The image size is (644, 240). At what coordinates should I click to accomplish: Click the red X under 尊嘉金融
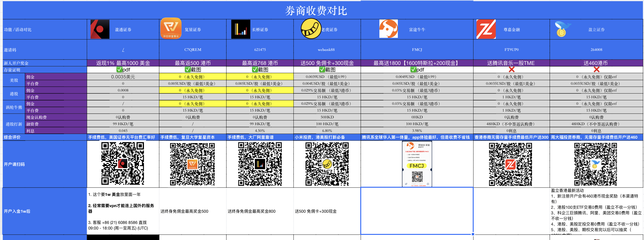click(511, 70)
